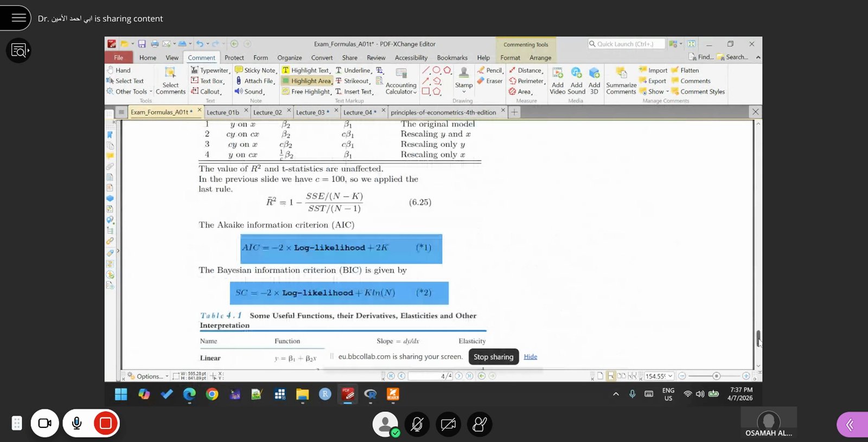Screen dimensions: 868x442
Task: Toggle the camera in the meeting bar
Action: tap(44, 423)
